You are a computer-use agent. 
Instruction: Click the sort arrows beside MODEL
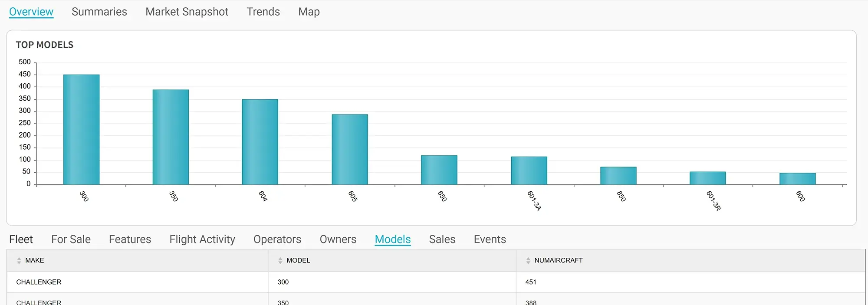click(280, 260)
